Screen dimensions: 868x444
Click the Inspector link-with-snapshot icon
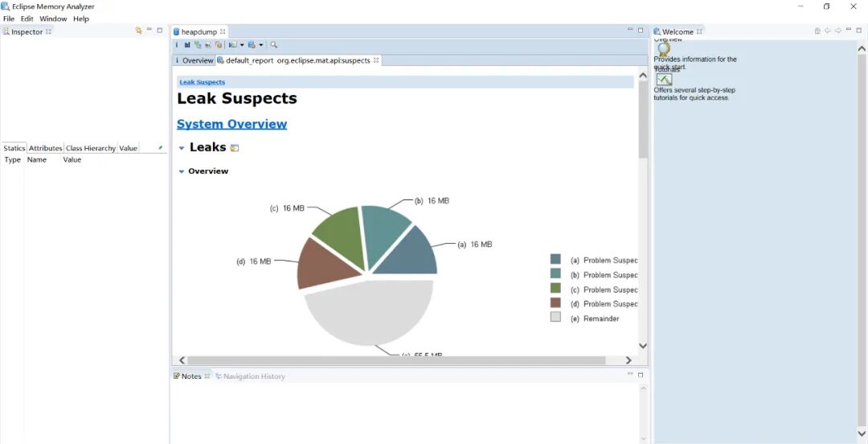click(x=138, y=31)
